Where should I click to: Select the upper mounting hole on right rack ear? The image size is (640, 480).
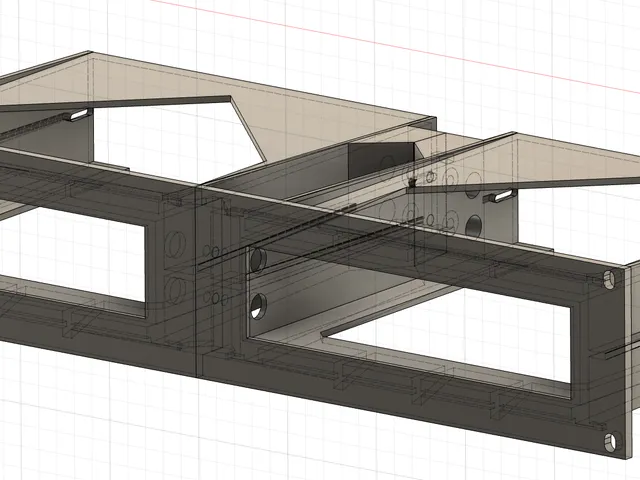tap(609, 280)
